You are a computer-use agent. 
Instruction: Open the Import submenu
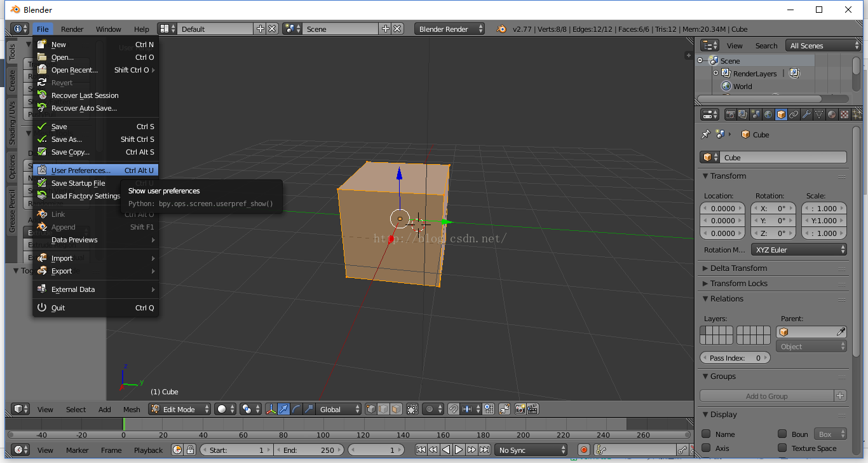point(95,258)
